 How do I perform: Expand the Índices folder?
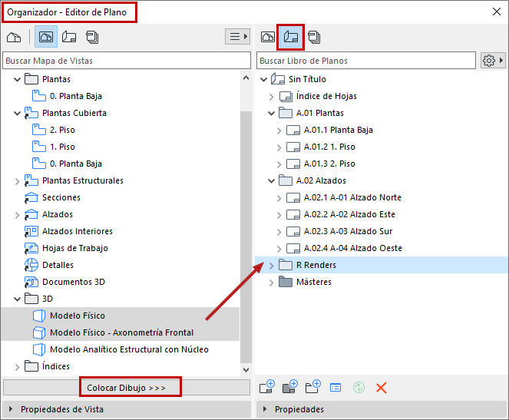(17, 367)
